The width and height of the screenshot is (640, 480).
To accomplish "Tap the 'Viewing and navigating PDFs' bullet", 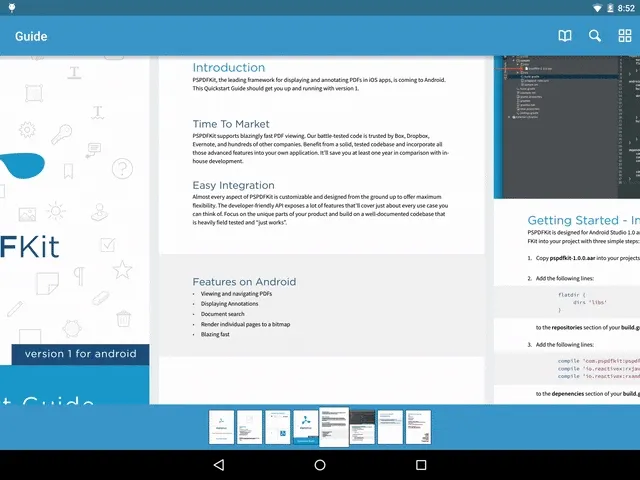I will [236, 293].
